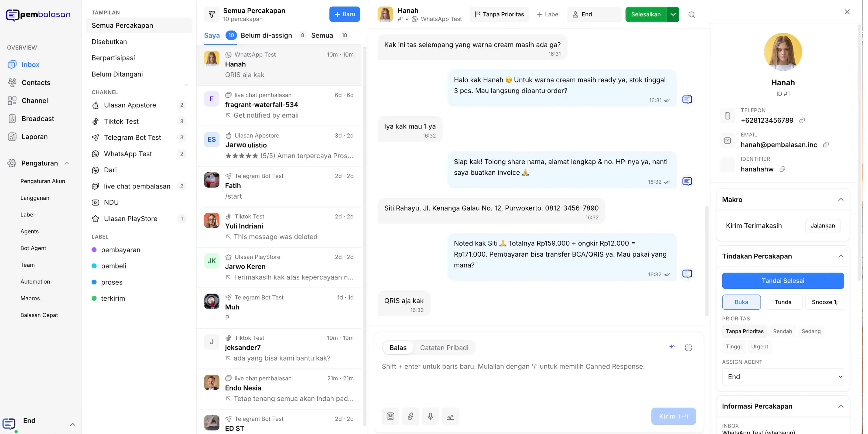Open the End assignee selector in header
This screenshot has width=868, height=434.
coord(594,14)
